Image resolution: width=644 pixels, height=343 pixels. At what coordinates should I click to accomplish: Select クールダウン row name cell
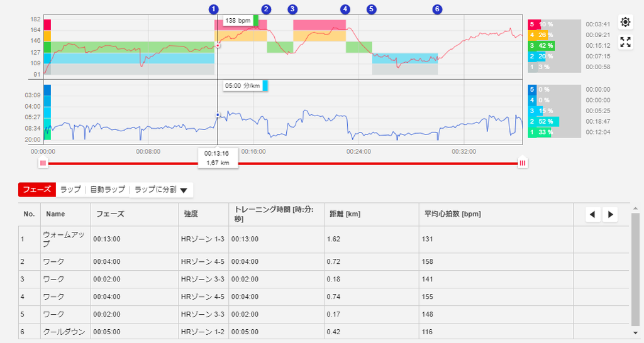tap(65, 332)
